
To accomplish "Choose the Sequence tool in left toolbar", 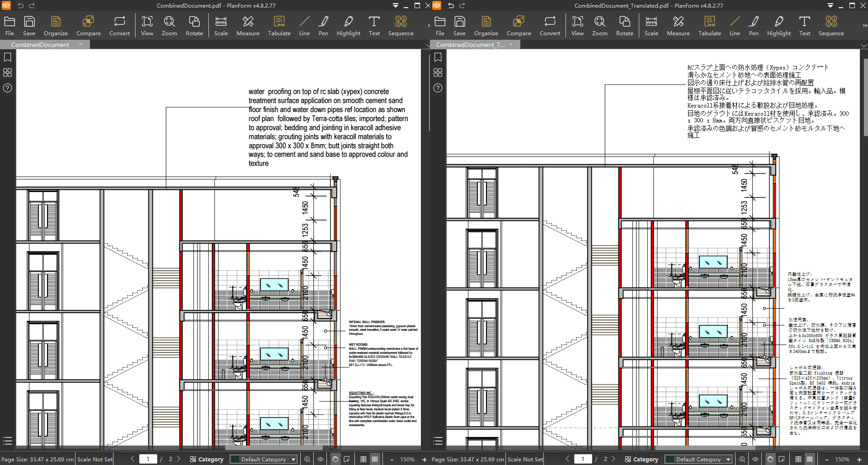I will tap(401, 26).
